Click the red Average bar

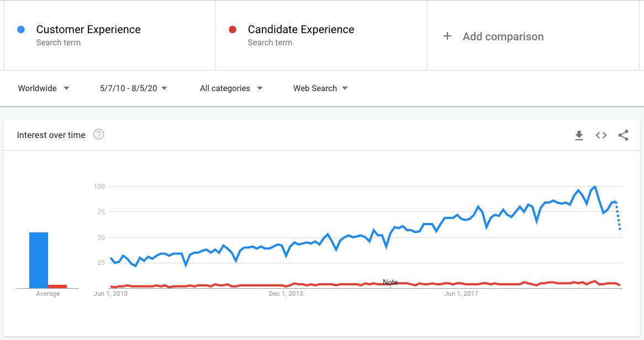[57, 286]
